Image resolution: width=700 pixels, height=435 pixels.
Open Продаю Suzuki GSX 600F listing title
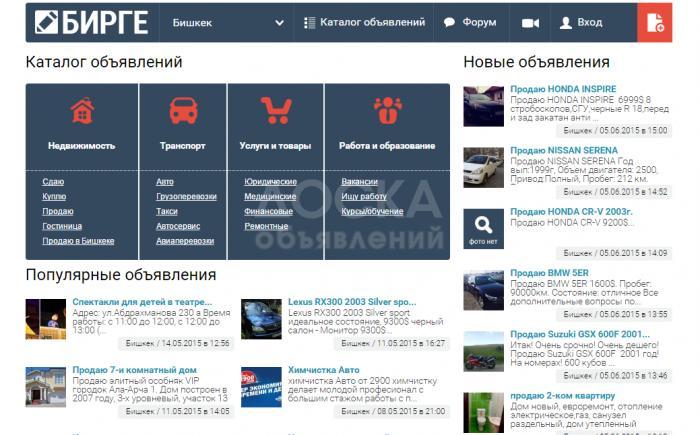tap(573, 333)
